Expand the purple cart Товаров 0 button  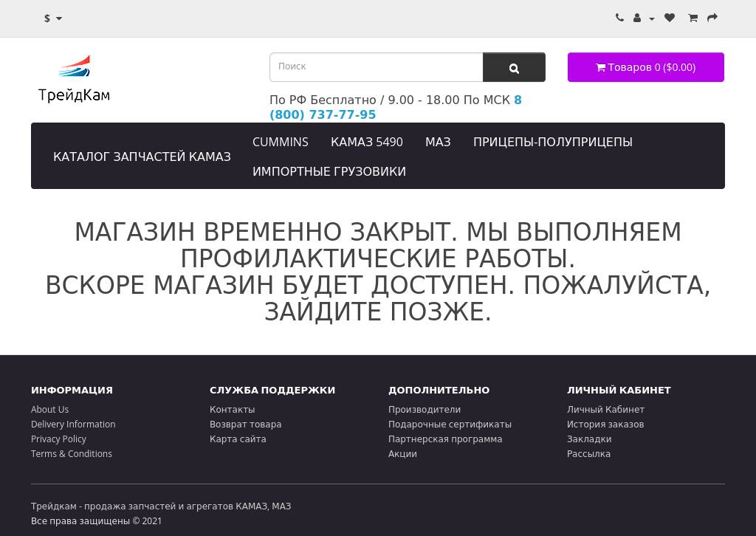pyautogui.click(x=645, y=67)
